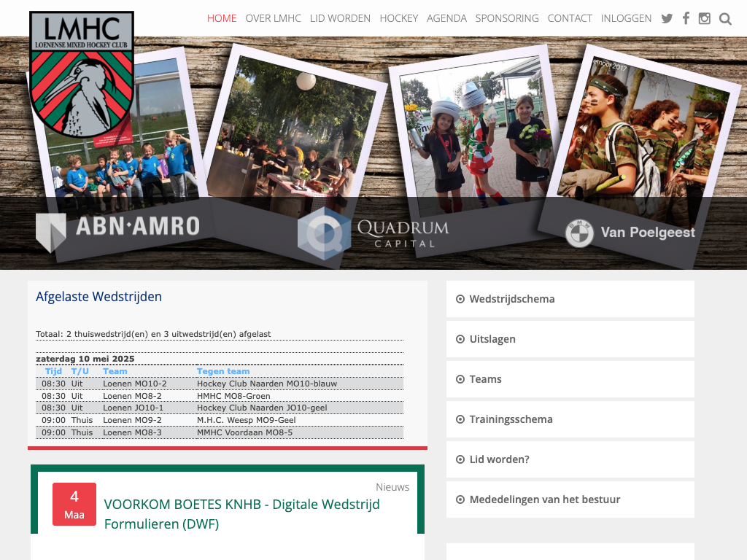
Task: Click the LMHC club crest logo
Action: [x=81, y=75]
